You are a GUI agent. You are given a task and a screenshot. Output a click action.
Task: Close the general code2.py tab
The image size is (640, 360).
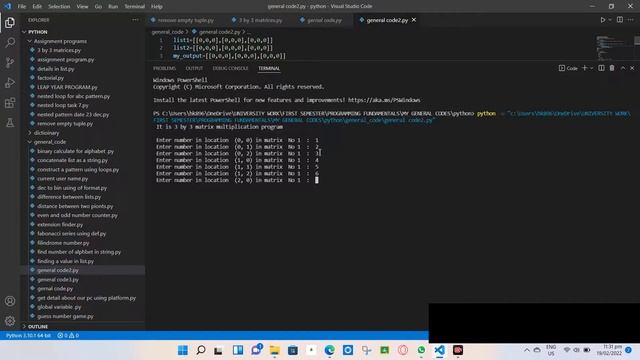[414, 20]
